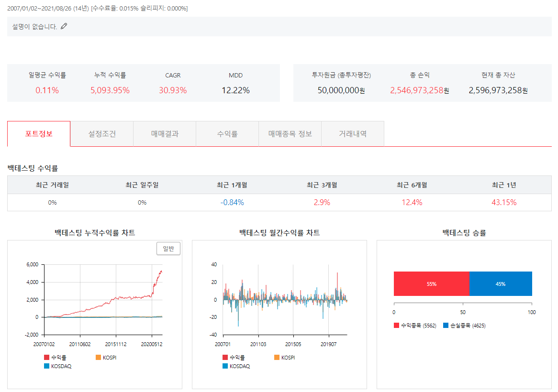Toggle KOSDAQ legend swatch in cumulative return chart
Image resolution: width=558 pixels, height=392 pixels.
pos(46,366)
